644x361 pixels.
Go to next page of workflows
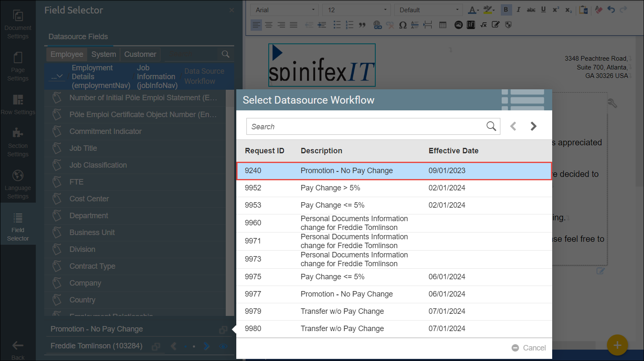(x=533, y=126)
